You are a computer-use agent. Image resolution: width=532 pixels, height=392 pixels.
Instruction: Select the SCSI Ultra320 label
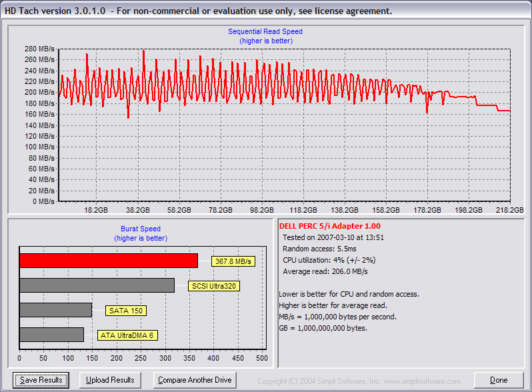pyautogui.click(x=214, y=286)
